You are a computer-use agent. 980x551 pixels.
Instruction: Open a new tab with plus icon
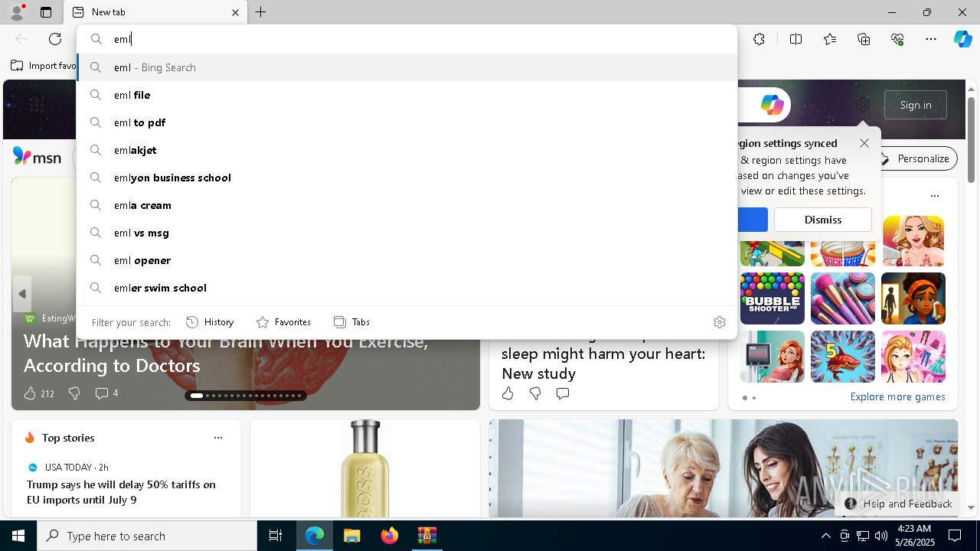(x=260, y=12)
